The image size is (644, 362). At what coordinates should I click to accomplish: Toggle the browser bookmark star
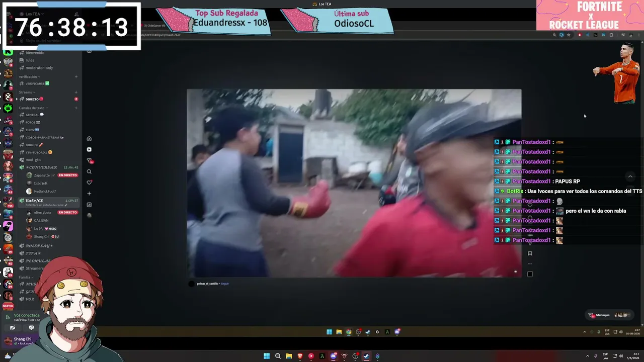[569, 35]
